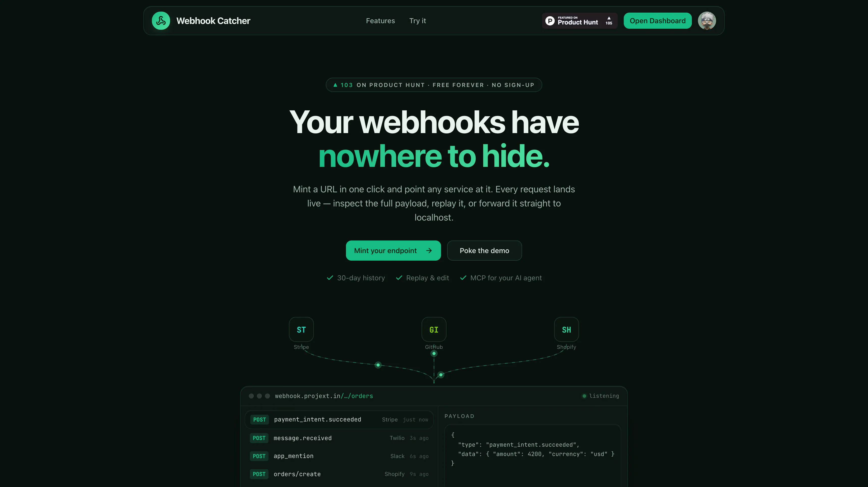Select the 'listening' status text

pyautogui.click(x=604, y=396)
